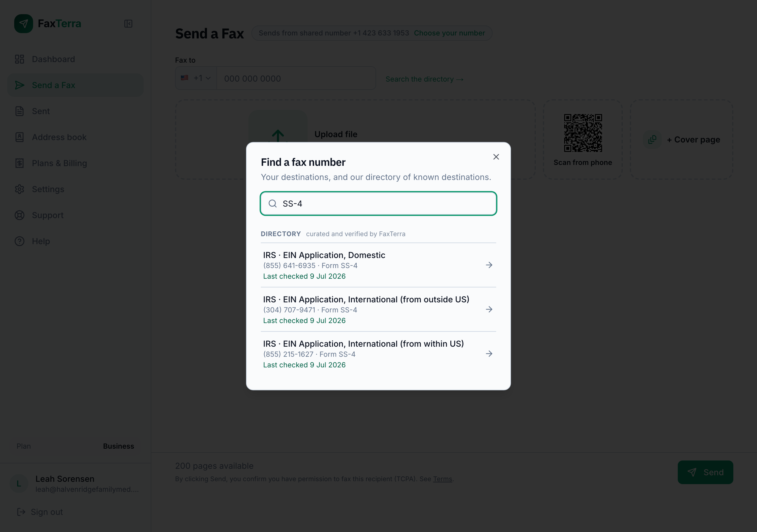Go to Send a Fax page
757x532 pixels.
(75, 85)
